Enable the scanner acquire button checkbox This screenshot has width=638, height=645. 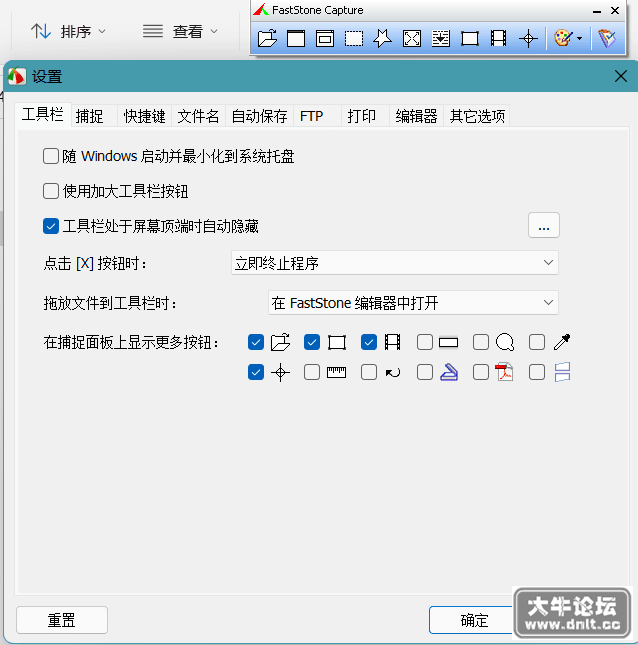point(425,373)
